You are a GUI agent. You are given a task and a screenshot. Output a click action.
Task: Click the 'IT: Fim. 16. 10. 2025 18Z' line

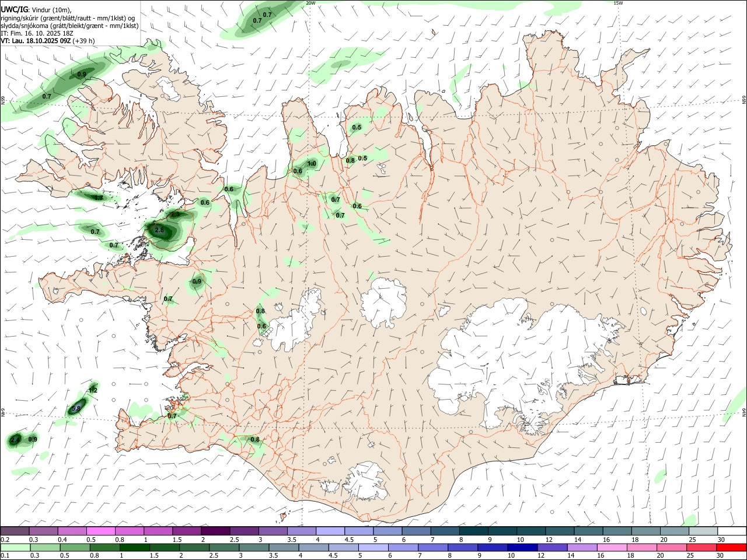click(37, 33)
